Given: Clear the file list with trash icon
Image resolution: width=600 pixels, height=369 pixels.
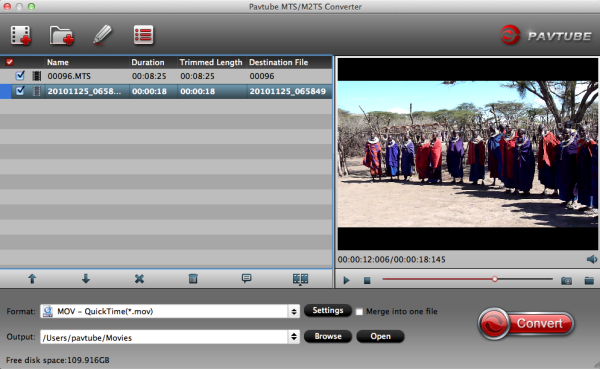Looking at the screenshot, I should [x=193, y=279].
